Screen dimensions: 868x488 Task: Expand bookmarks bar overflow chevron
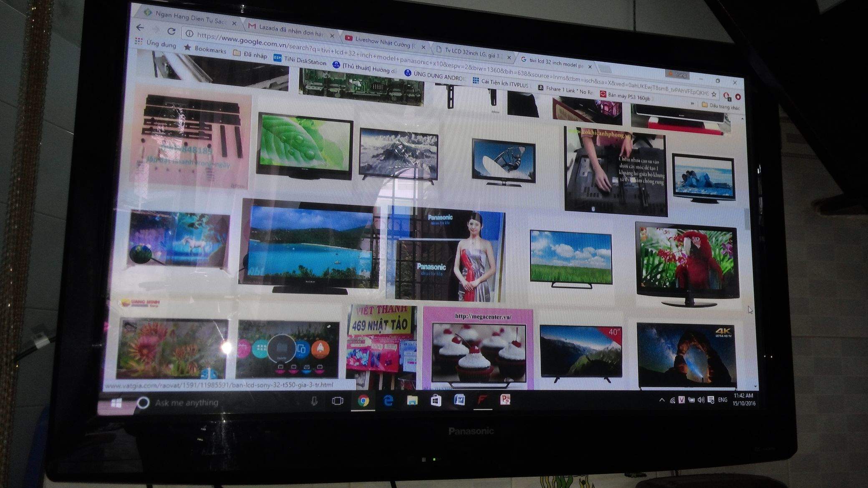tap(693, 103)
